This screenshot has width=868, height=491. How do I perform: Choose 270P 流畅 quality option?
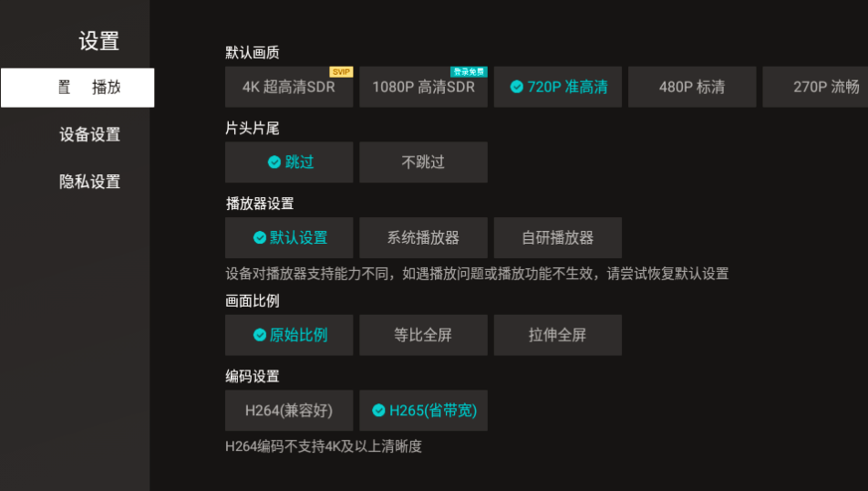click(815, 87)
